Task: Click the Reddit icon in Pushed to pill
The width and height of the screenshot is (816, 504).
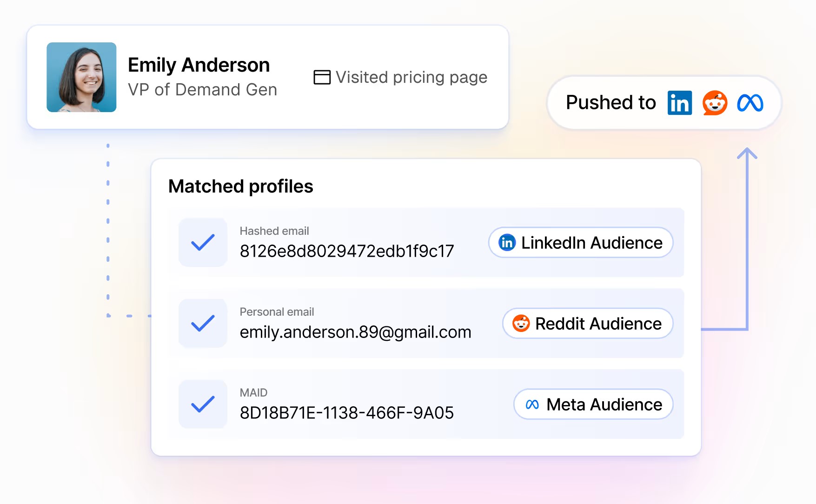Action: pos(715,103)
